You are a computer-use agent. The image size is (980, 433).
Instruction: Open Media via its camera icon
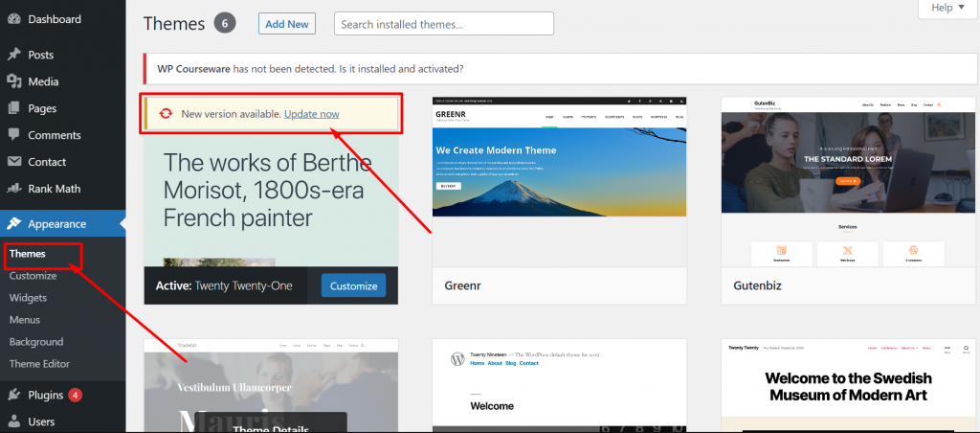click(14, 82)
